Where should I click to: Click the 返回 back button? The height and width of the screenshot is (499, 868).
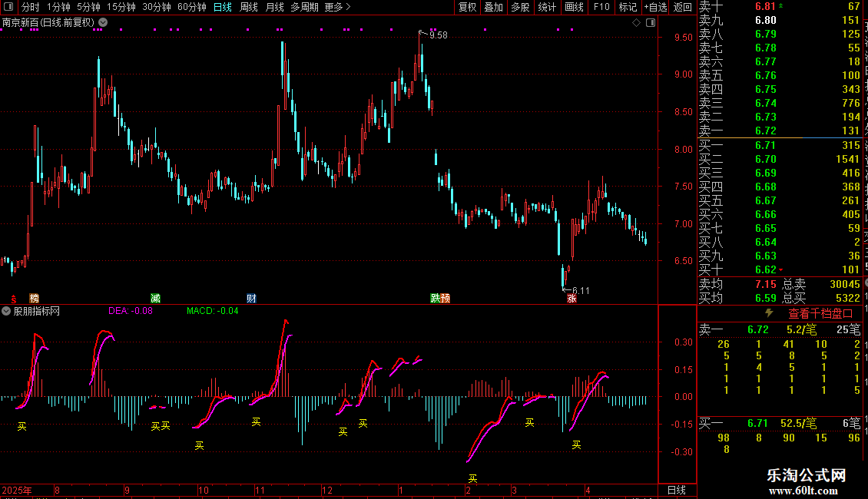(x=683, y=7)
